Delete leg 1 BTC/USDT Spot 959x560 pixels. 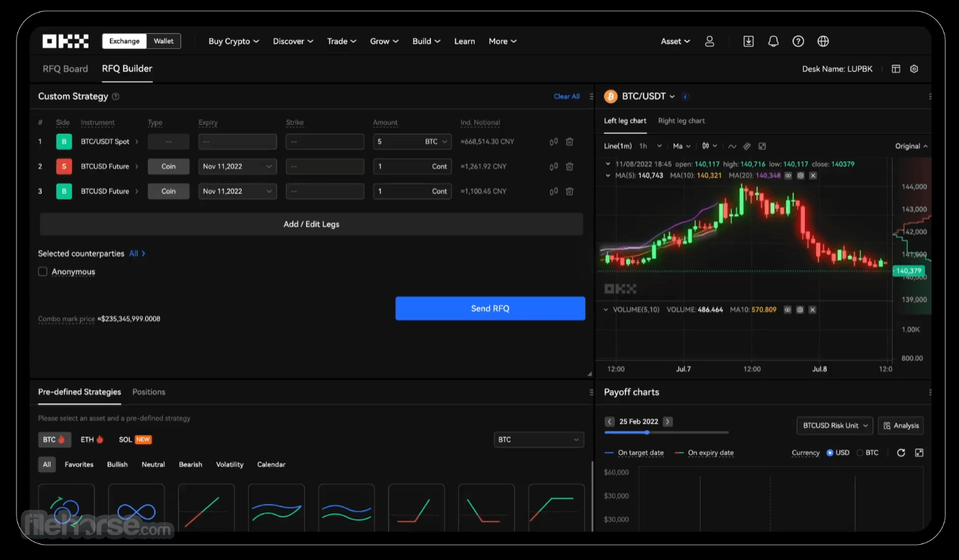[x=569, y=142]
